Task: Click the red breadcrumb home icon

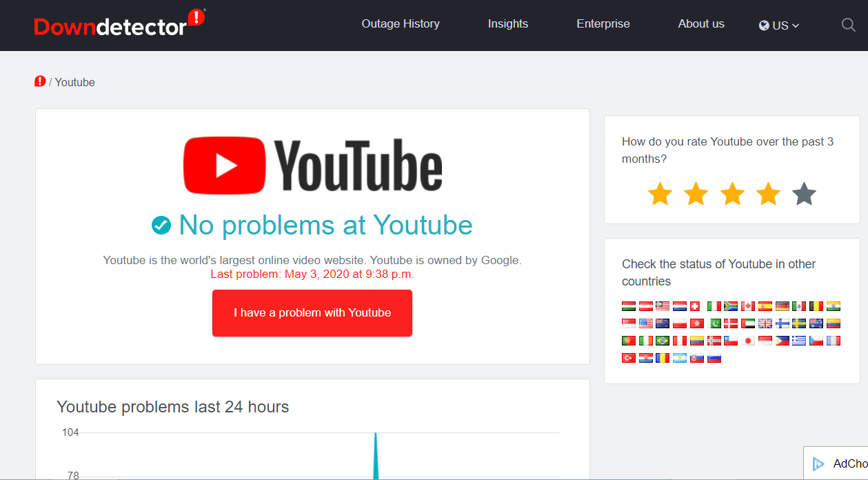Action: 40,81
